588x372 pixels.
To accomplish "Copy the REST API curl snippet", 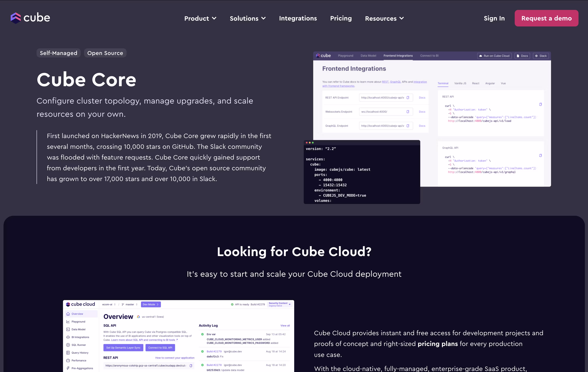I will (540, 104).
